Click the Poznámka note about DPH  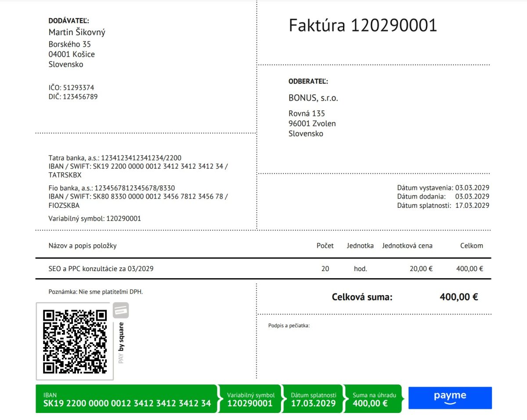(95, 292)
